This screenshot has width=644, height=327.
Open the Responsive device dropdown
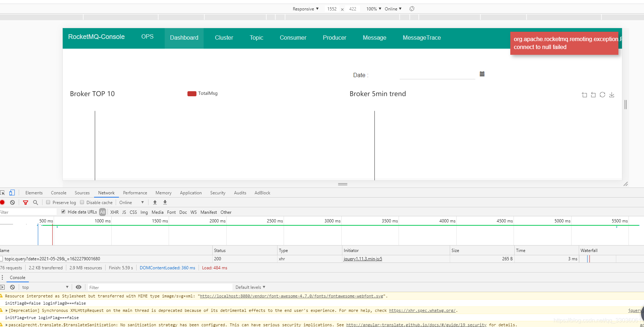click(x=305, y=9)
